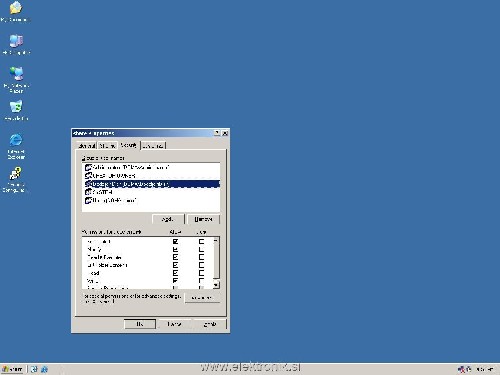Click the second Quick Launch icon in the taskbar

pyautogui.click(x=44, y=369)
